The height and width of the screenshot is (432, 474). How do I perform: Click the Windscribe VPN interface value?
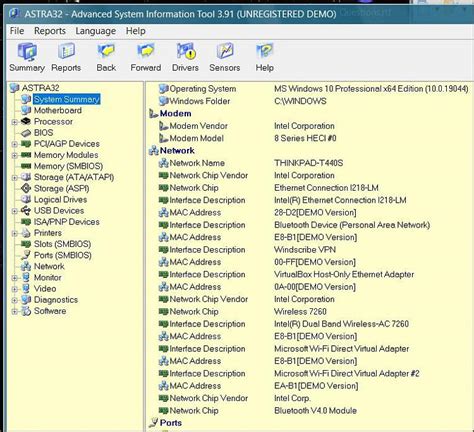(305, 250)
